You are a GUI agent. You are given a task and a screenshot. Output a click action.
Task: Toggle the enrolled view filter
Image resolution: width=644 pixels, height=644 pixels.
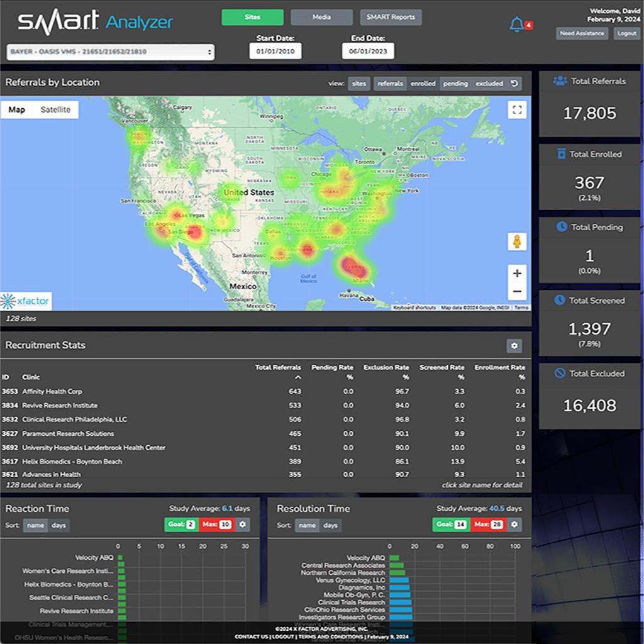pyautogui.click(x=423, y=84)
